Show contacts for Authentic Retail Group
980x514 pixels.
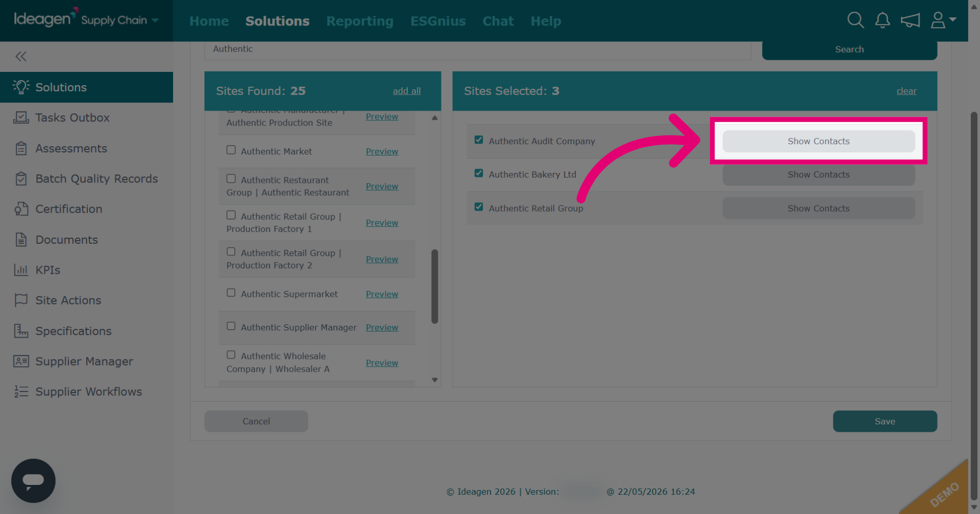819,208
